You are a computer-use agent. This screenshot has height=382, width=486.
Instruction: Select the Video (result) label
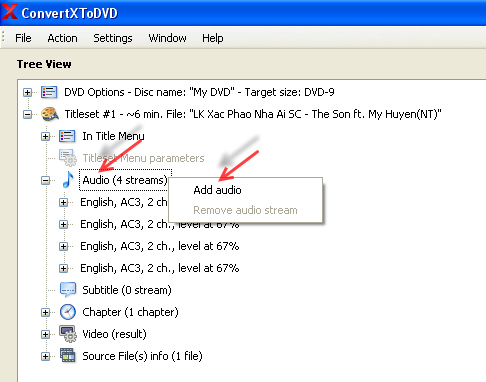point(114,334)
